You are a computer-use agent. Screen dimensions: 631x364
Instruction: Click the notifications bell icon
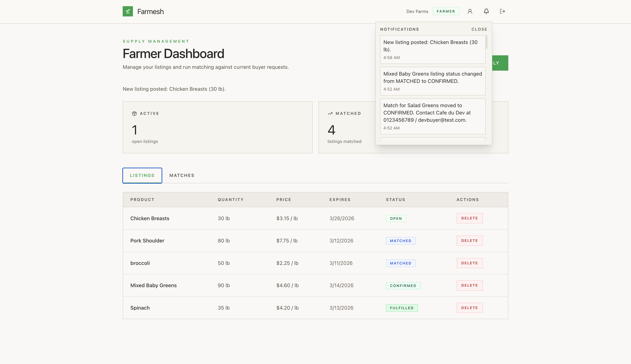point(486,12)
